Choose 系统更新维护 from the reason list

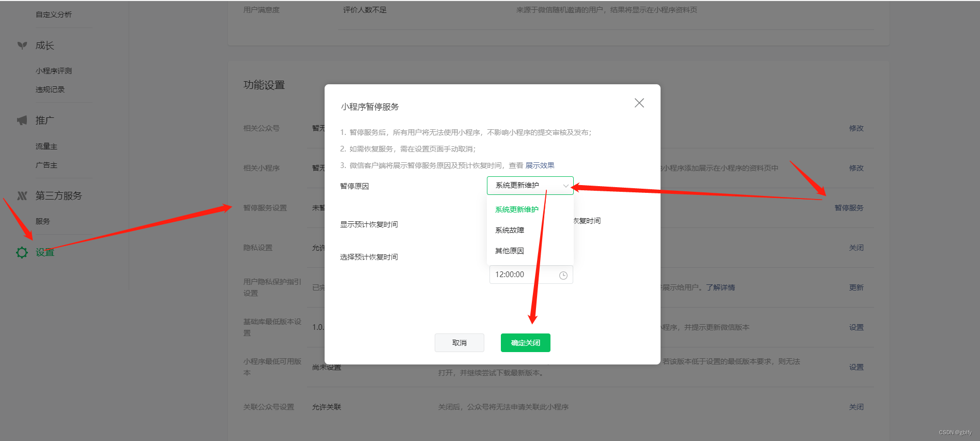point(517,209)
